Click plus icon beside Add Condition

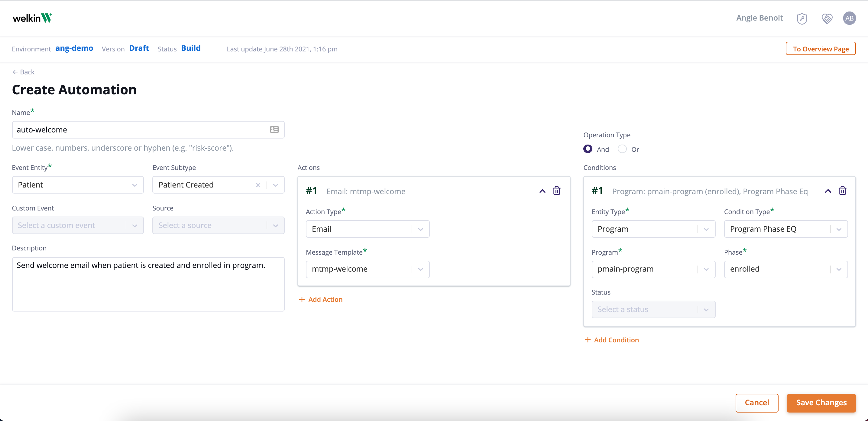tap(587, 340)
